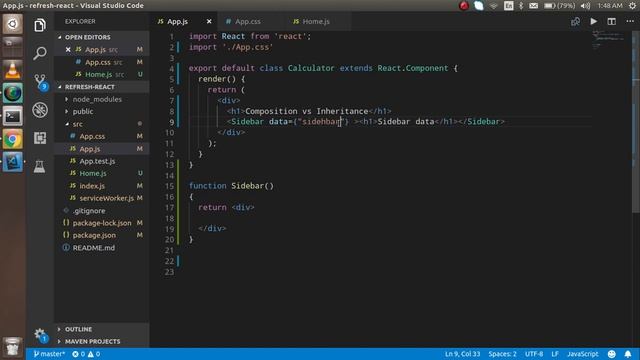Click 'Composition vs Inheritance' text in editor
The height and width of the screenshot is (360, 640).
(307, 111)
